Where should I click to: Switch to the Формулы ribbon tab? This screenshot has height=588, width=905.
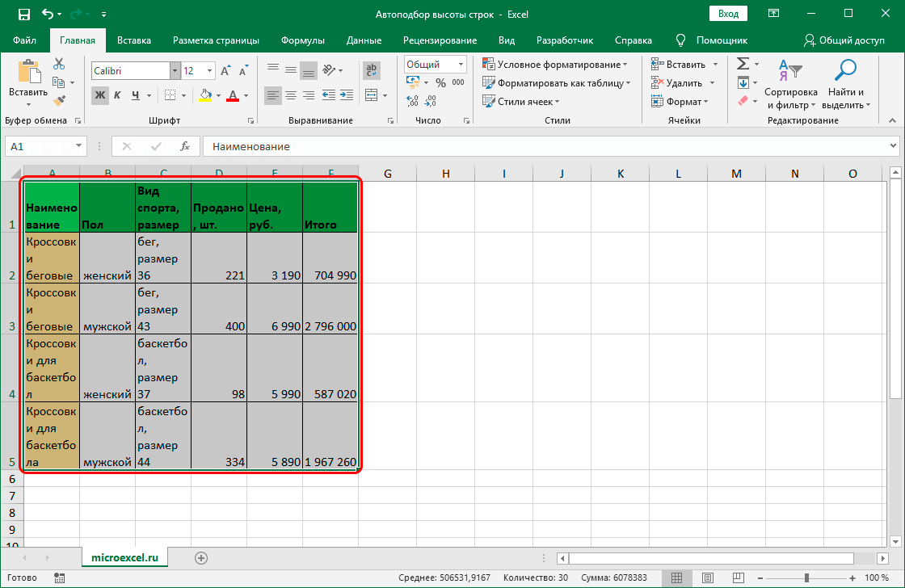coord(303,40)
